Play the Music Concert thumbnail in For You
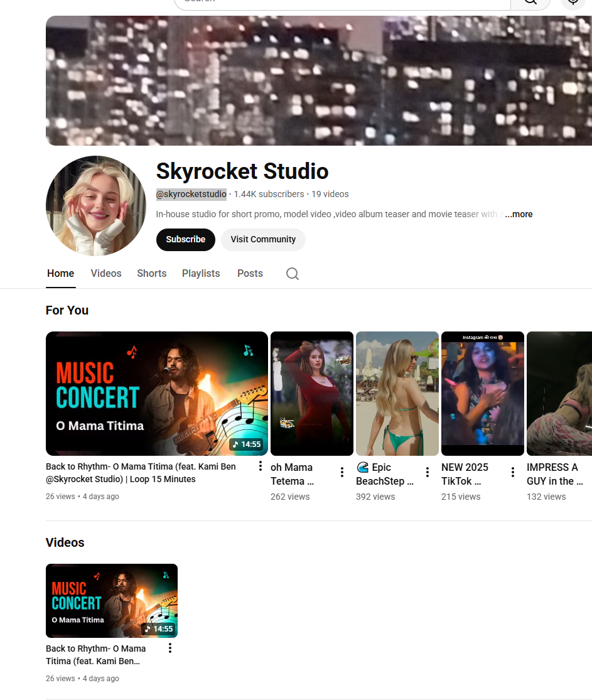Screen dimensions: 592x700 pos(157,394)
